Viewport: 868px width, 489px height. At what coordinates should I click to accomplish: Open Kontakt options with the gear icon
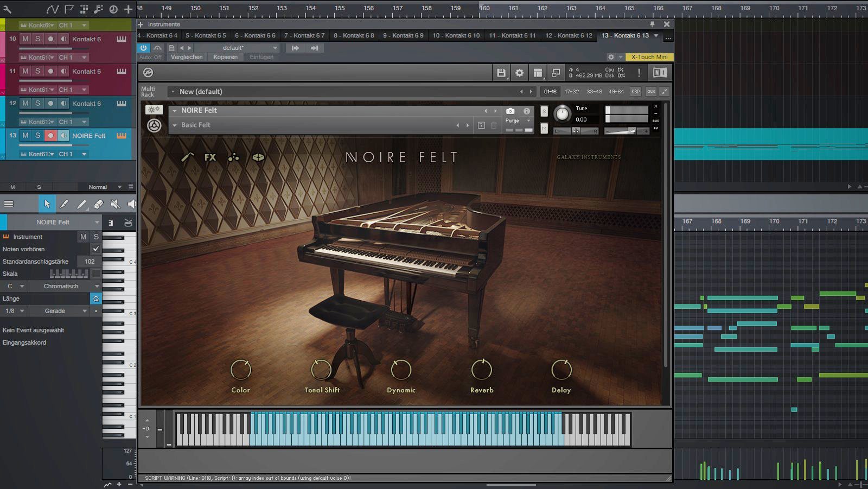pyautogui.click(x=519, y=72)
